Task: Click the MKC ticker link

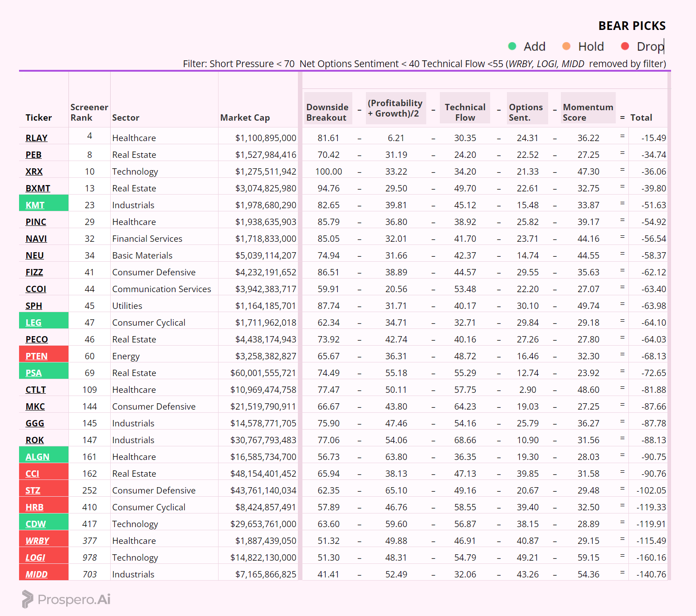Action: (x=35, y=406)
